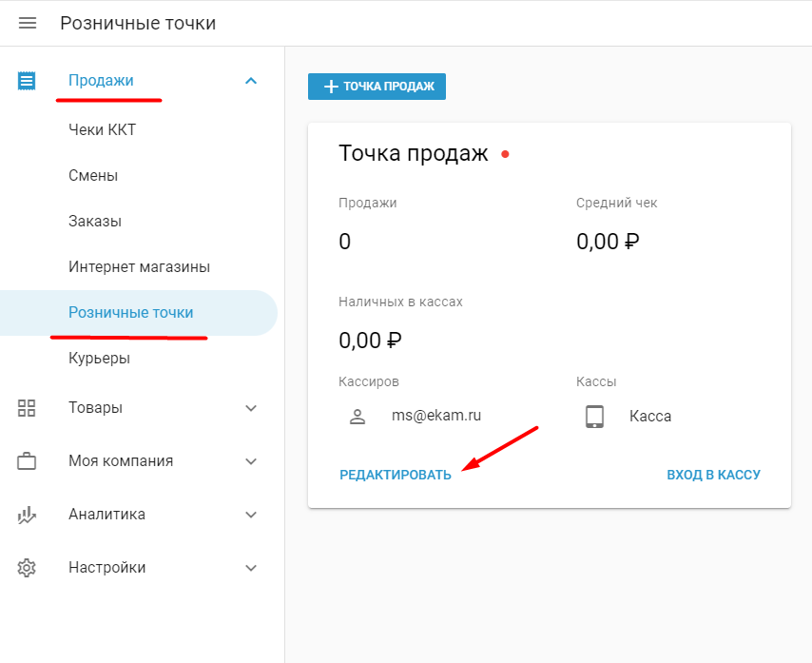This screenshot has height=663, width=812.
Task: Click the Настройки gear icon
Action: tap(27, 568)
